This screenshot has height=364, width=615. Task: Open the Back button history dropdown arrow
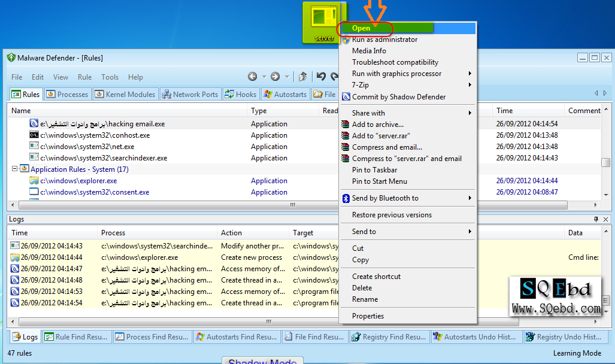(x=264, y=77)
